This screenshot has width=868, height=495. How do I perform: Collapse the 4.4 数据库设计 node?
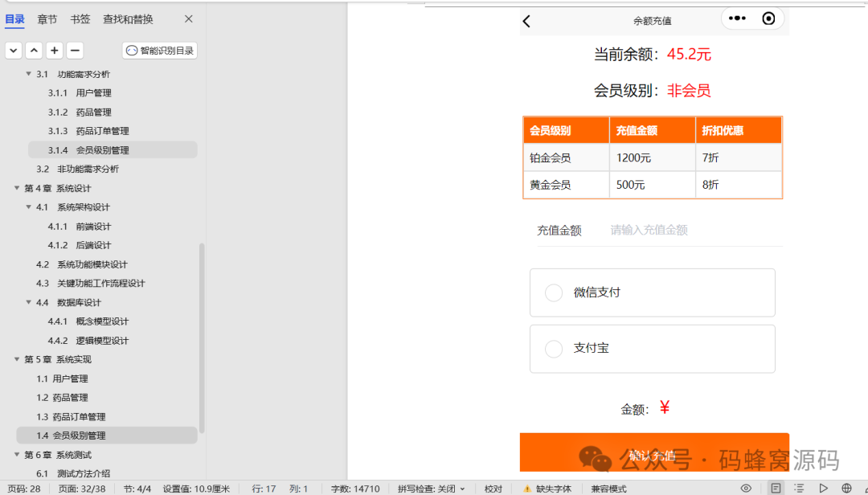[29, 302]
